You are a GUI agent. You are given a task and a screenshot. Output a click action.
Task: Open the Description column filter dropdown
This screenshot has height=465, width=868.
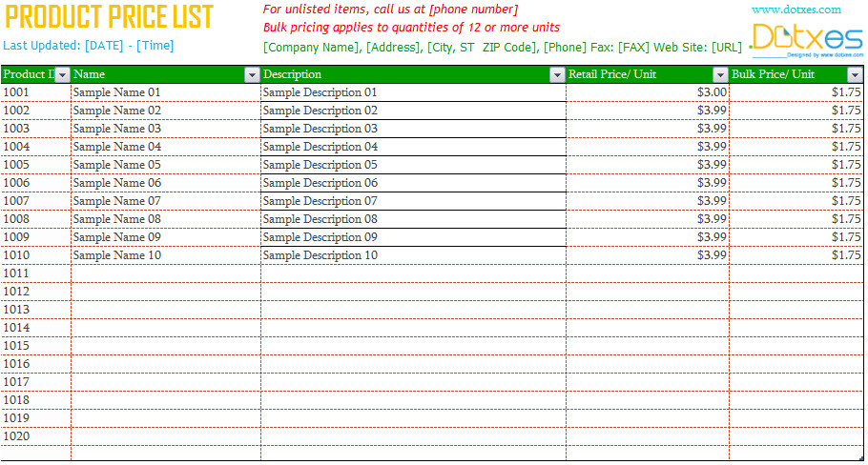(x=557, y=74)
